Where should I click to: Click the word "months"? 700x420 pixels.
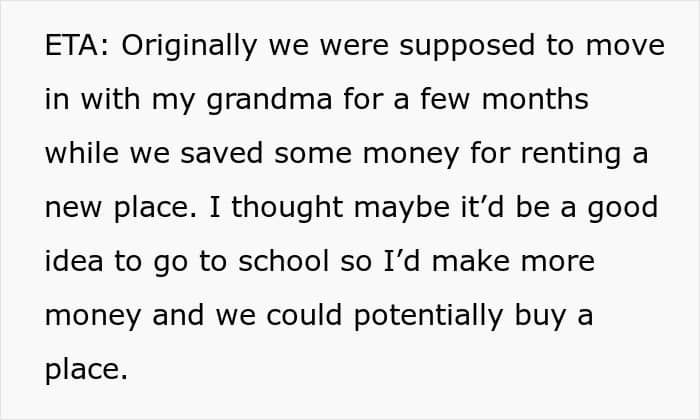click(535, 100)
